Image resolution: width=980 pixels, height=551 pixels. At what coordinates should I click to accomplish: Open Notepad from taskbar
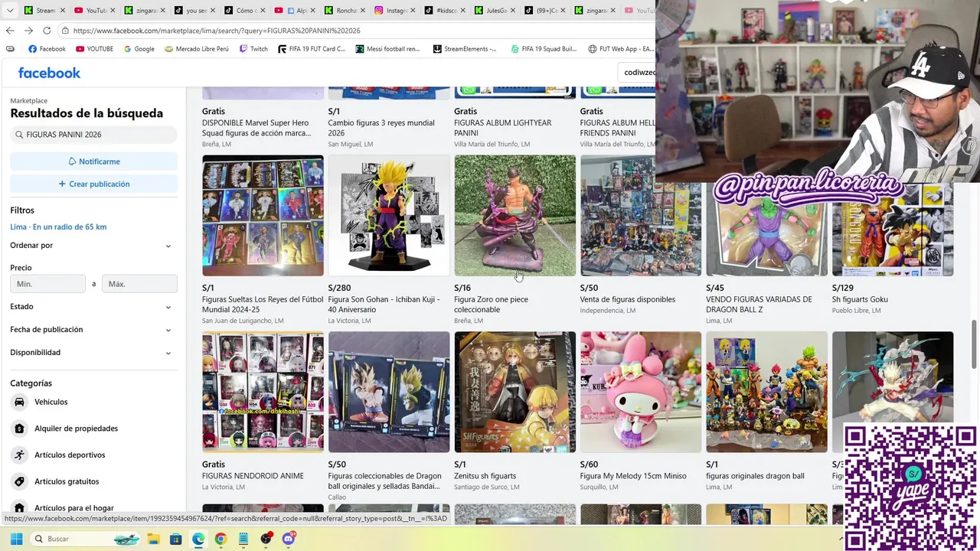click(x=243, y=539)
